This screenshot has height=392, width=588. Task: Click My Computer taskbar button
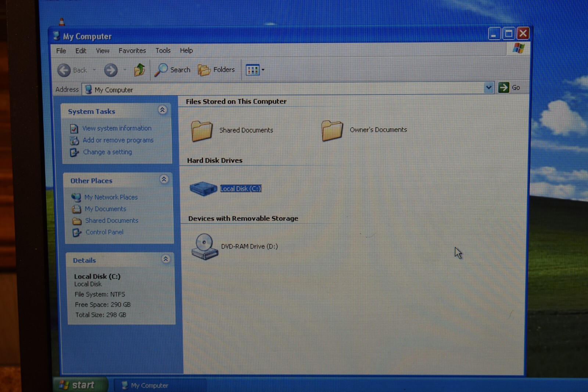point(159,385)
